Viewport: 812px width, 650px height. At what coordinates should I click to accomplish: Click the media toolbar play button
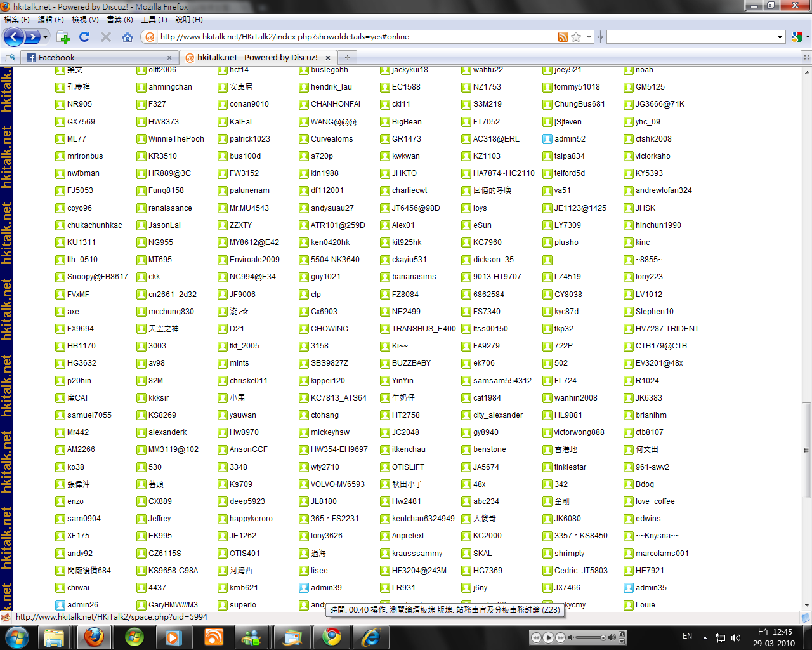[549, 637]
